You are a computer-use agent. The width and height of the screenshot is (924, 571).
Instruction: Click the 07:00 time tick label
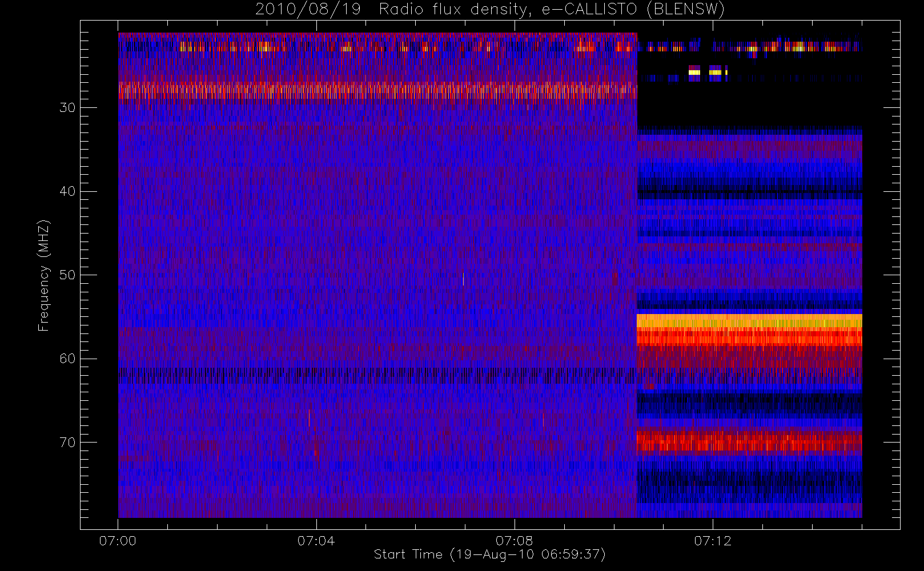(118, 541)
